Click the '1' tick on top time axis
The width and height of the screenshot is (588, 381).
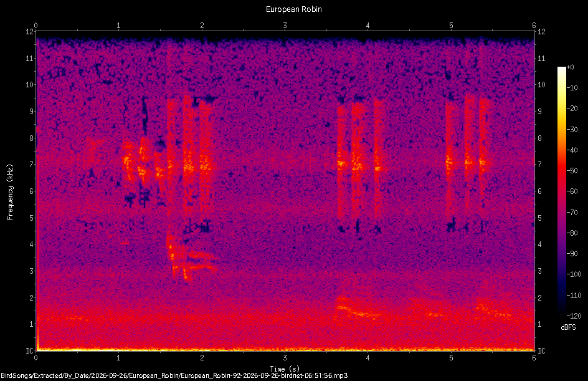pos(118,26)
